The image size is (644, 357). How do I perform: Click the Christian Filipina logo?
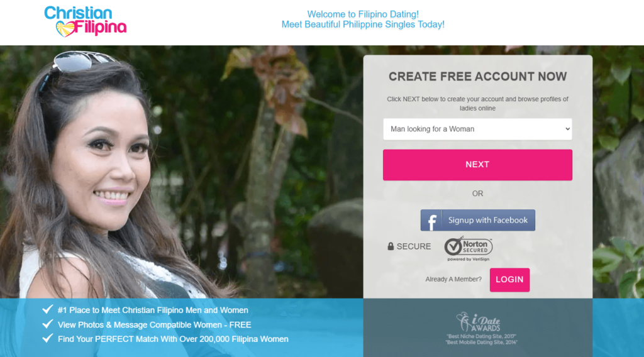(86, 21)
